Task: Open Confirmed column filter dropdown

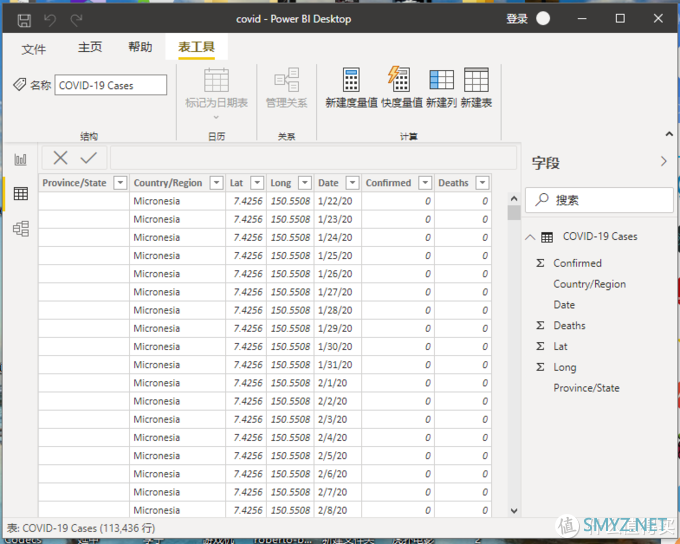Action: (425, 183)
